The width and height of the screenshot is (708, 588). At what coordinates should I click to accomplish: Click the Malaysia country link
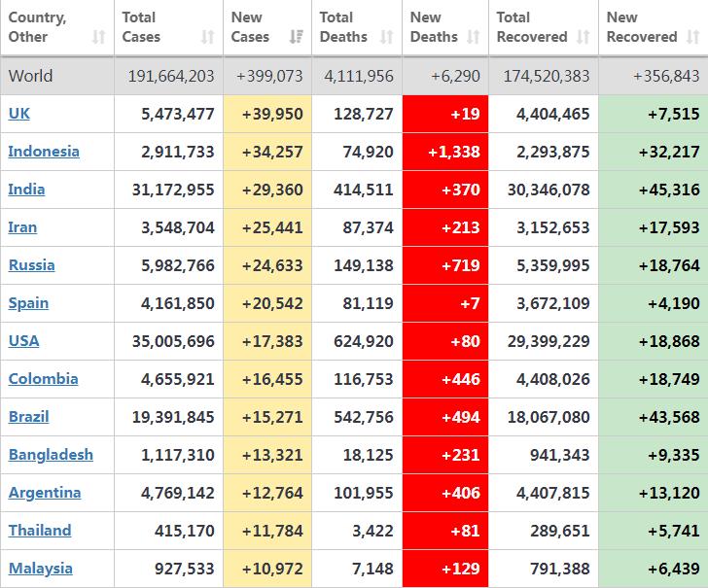pyautogui.click(x=40, y=569)
